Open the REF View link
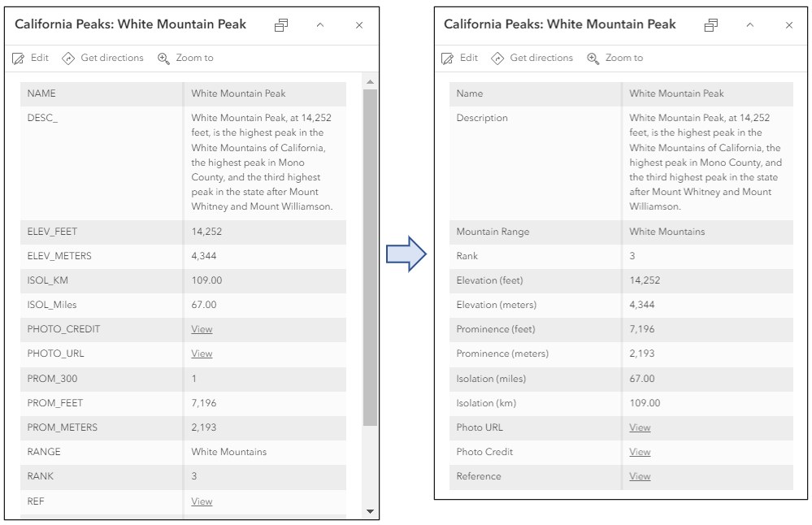The height and width of the screenshot is (525, 812). [202, 501]
